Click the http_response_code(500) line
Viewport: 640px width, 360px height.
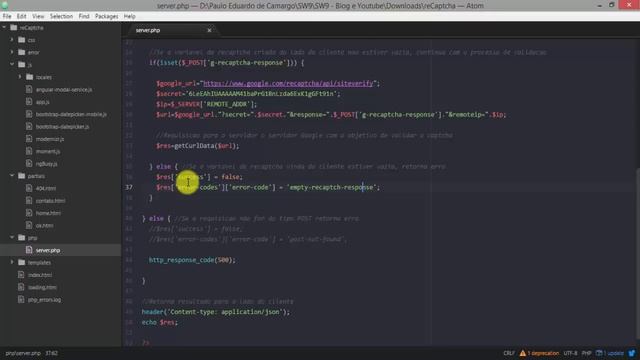coord(192,260)
